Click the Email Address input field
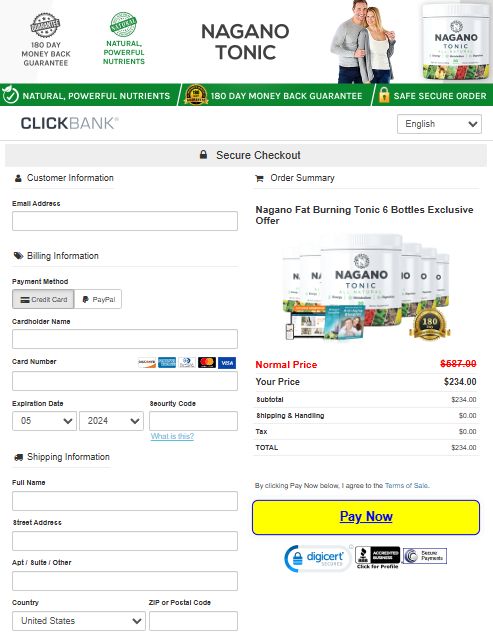 [125, 221]
